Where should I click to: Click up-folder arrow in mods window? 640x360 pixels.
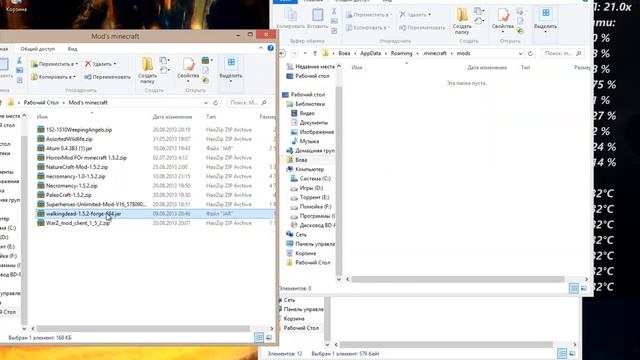pos(315,53)
